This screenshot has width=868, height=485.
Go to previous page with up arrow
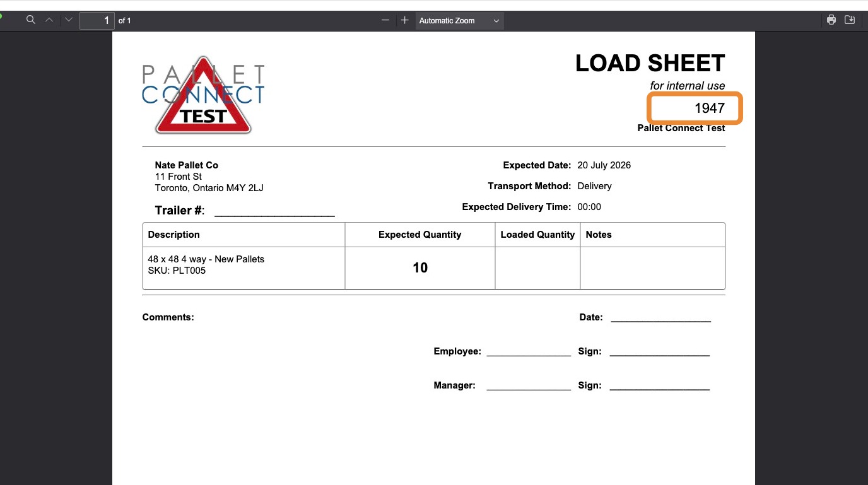click(49, 20)
